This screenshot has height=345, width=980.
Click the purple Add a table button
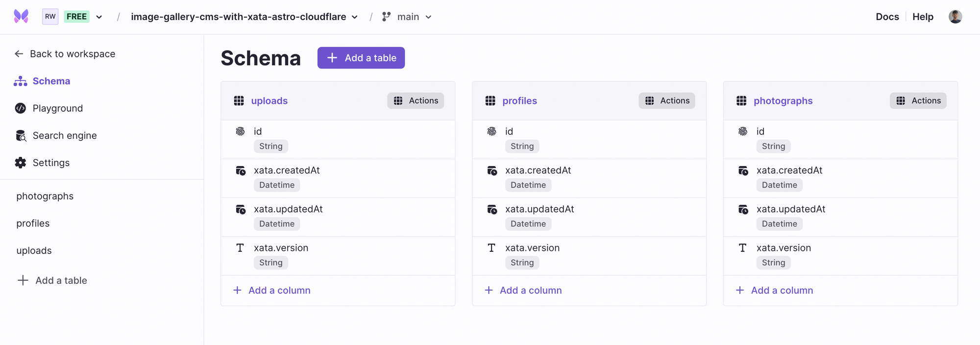[361, 58]
